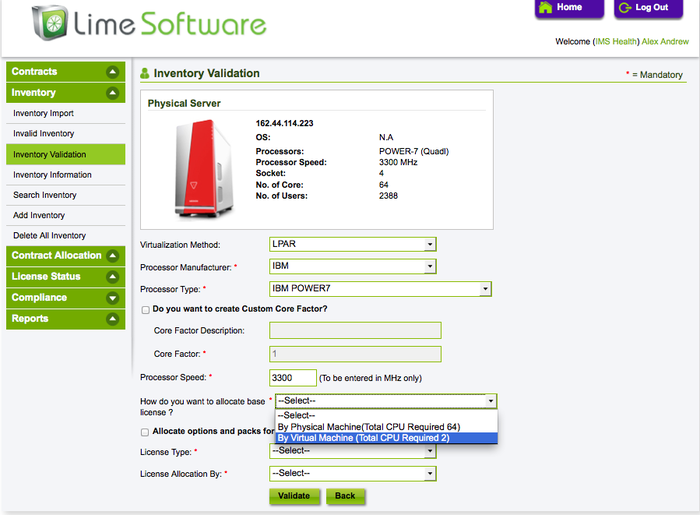Screen dimensions: 700x515
Task: Click the Home button house icon
Action: (546, 8)
